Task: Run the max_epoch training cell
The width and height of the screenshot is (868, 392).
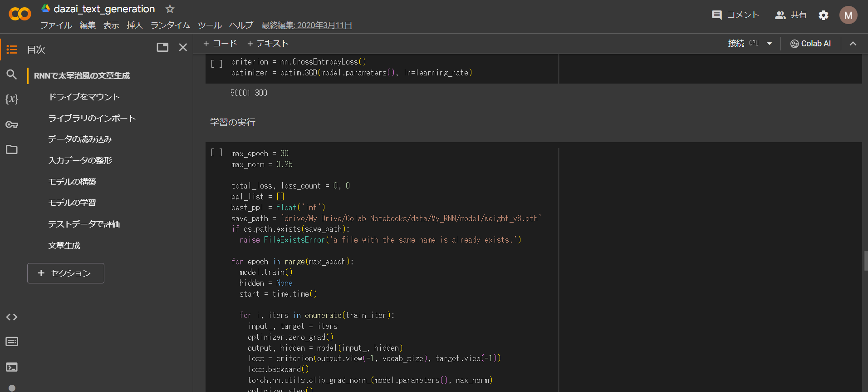Action: tap(216, 153)
